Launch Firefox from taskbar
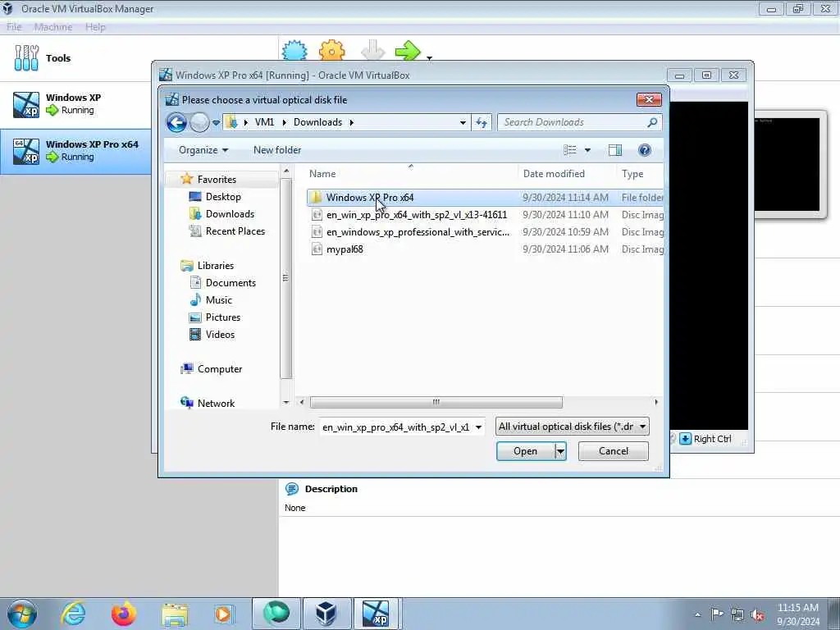This screenshot has height=630, width=840. click(x=124, y=614)
